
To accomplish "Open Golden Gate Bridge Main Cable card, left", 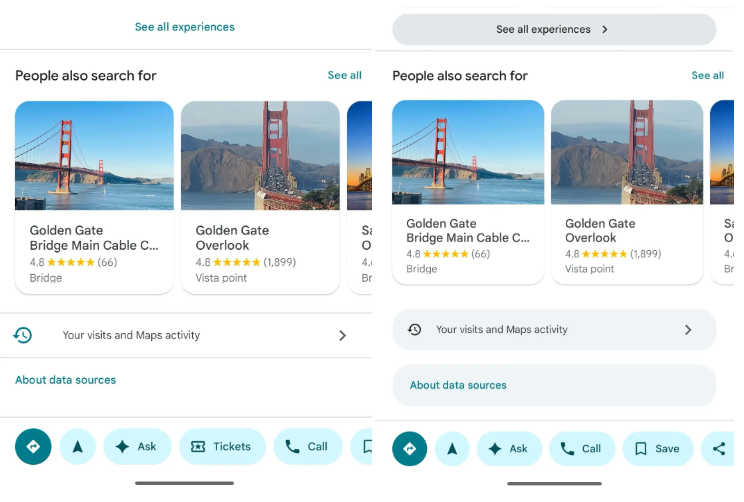I will pos(94,197).
